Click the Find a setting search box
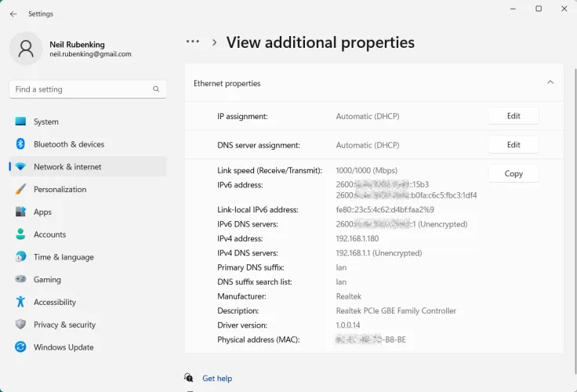Screen dimensions: 577x392 (x=78, y=89)
